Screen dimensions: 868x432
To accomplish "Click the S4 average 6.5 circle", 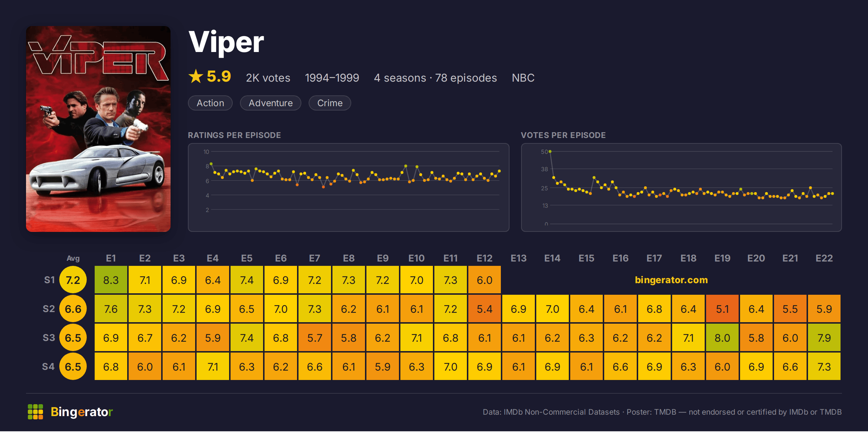I will coord(73,367).
